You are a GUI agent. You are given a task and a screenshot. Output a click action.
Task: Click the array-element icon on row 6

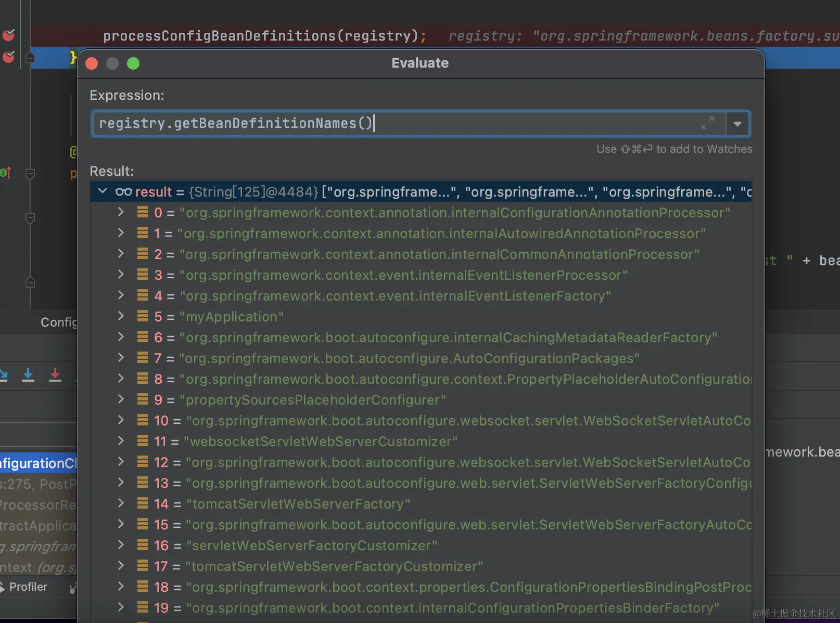pyautogui.click(x=143, y=337)
